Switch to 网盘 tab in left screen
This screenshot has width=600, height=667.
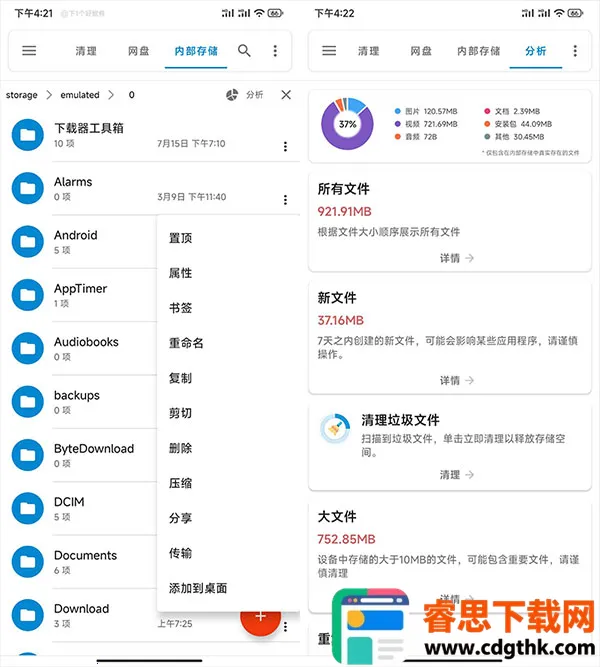pos(138,51)
